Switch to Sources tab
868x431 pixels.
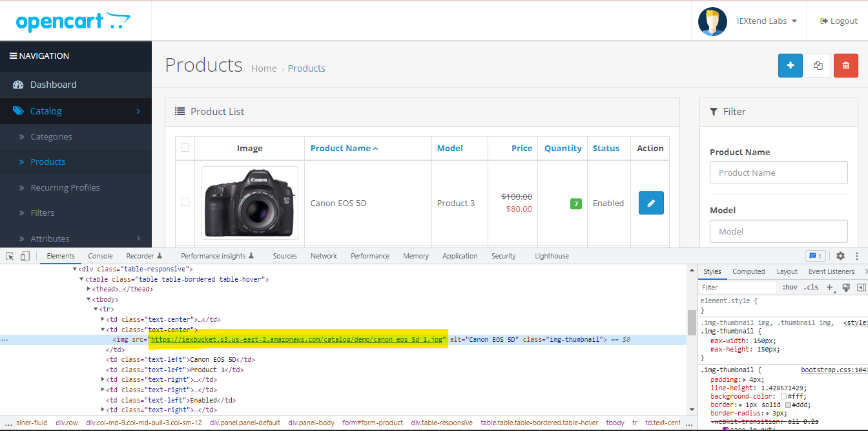tap(285, 256)
